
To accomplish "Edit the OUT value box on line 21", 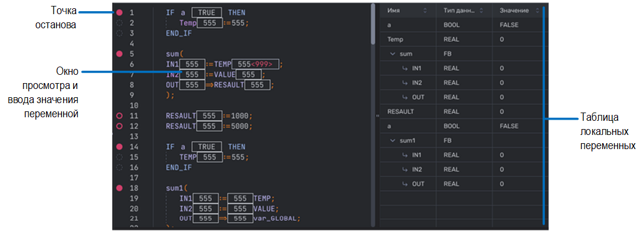I will point(205,219).
